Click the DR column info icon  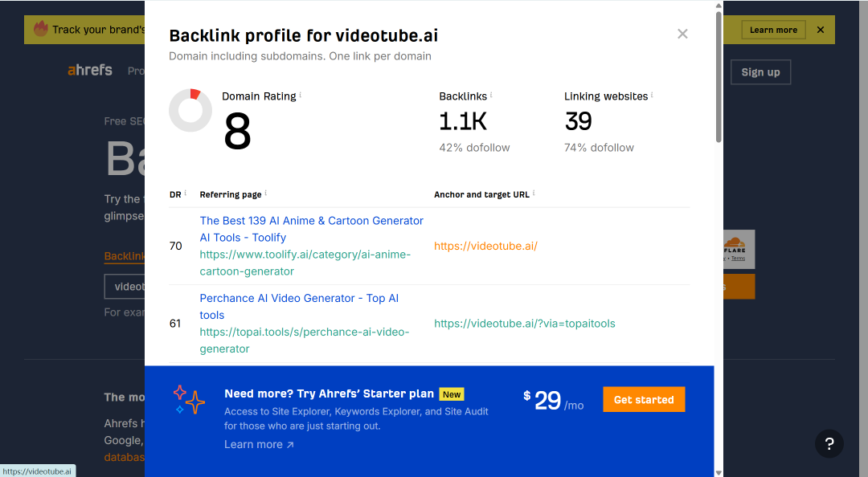click(185, 193)
